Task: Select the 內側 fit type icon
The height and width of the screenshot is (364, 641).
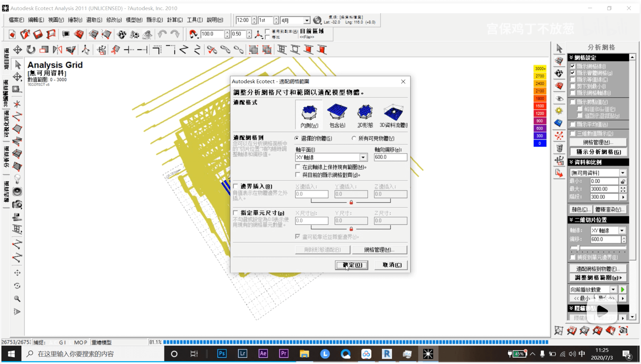Action: (x=309, y=113)
